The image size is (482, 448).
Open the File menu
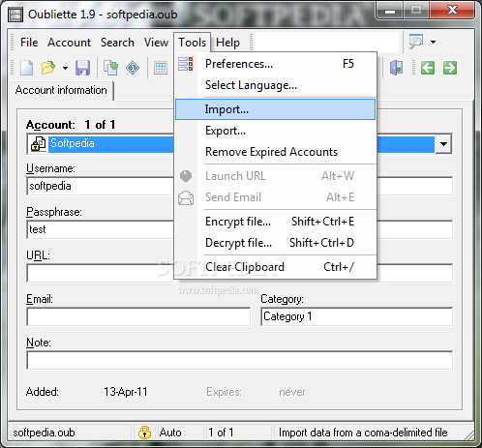coord(29,43)
